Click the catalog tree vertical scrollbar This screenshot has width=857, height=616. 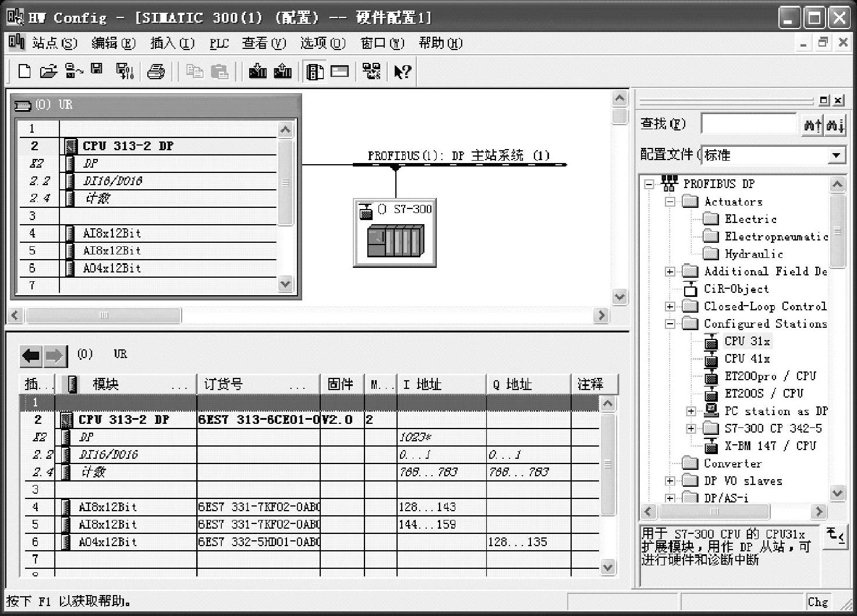[x=837, y=339]
